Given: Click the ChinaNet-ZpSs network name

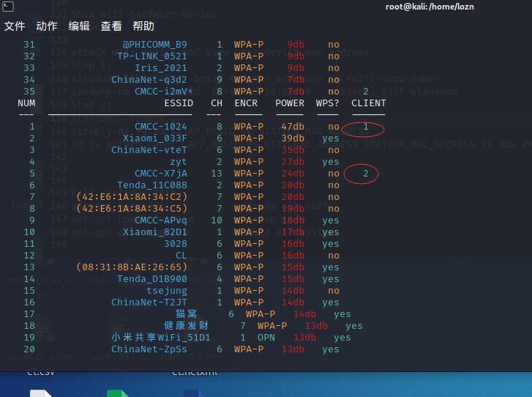Looking at the screenshot, I should [x=149, y=349].
